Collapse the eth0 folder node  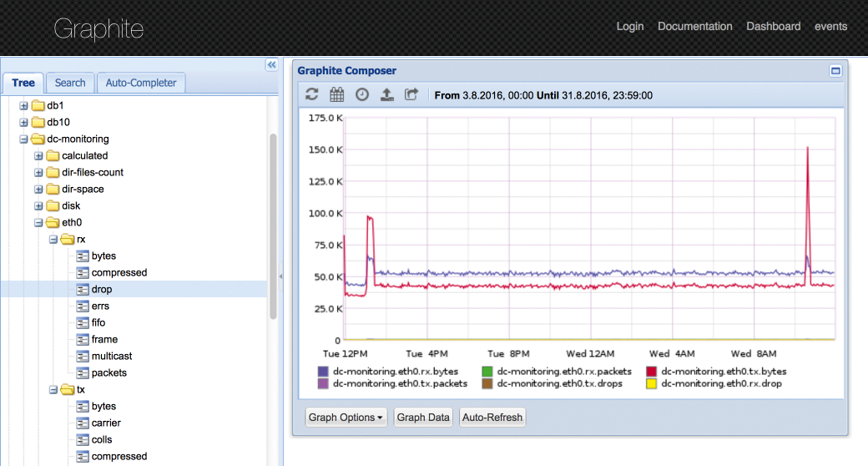(38, 223)
